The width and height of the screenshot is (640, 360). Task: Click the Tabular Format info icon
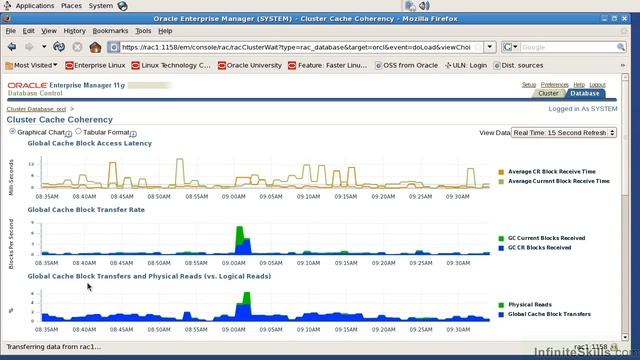pos(133,134)
